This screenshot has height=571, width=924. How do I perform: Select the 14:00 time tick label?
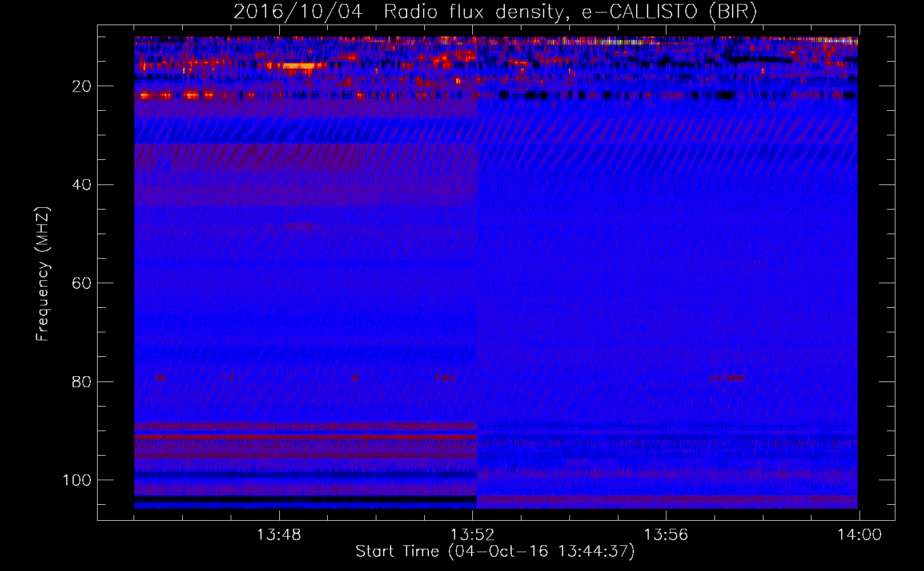point(859,535)
